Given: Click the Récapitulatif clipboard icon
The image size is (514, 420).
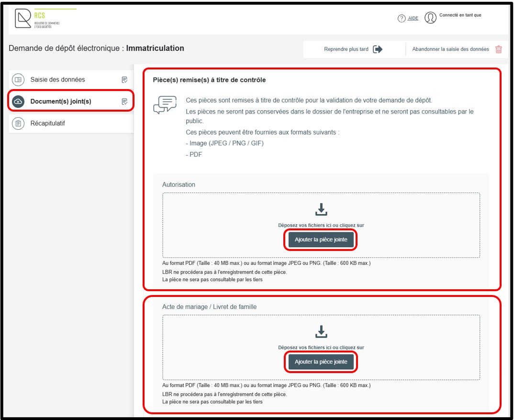Looking at the screenshot, I should point(18,124).
